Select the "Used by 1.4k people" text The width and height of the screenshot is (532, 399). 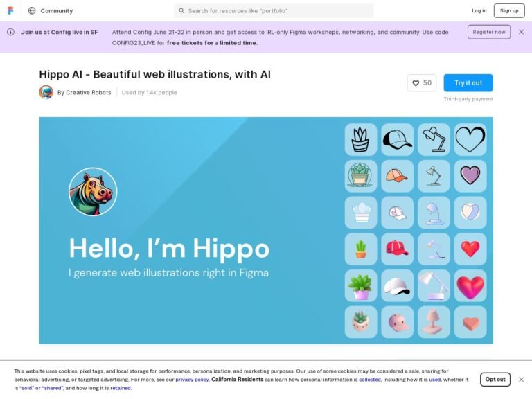[150, 92]
